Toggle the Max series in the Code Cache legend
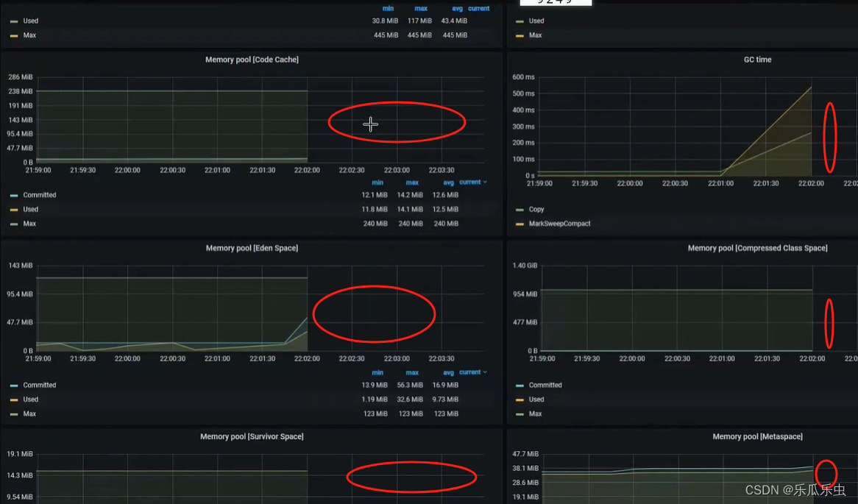 point(29,223)
